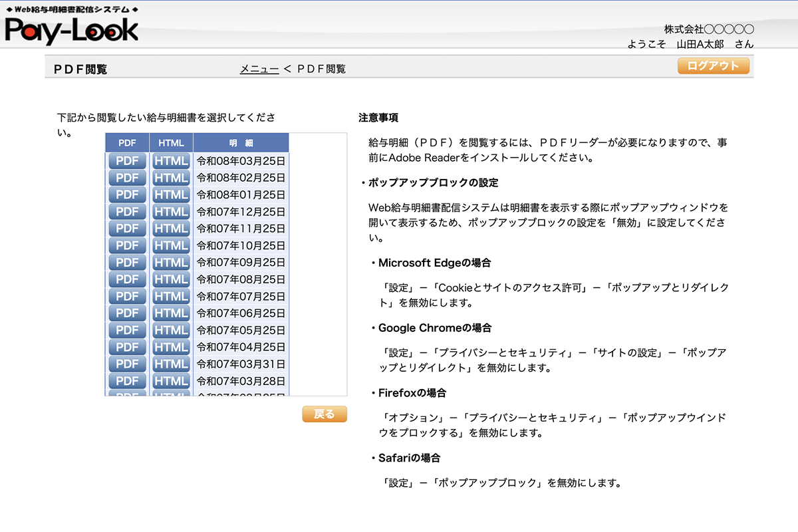Open PDF for 令和08年03月25日 payslip
The width and height of the screenshot is (798, 532).
click(127, 161)
